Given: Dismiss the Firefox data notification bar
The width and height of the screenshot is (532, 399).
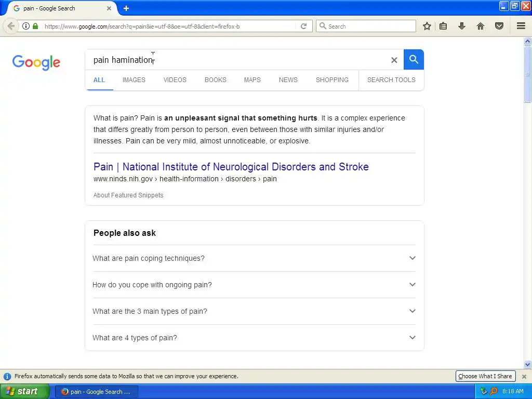Looking at the screenshot, I should [x=524, y=376].
